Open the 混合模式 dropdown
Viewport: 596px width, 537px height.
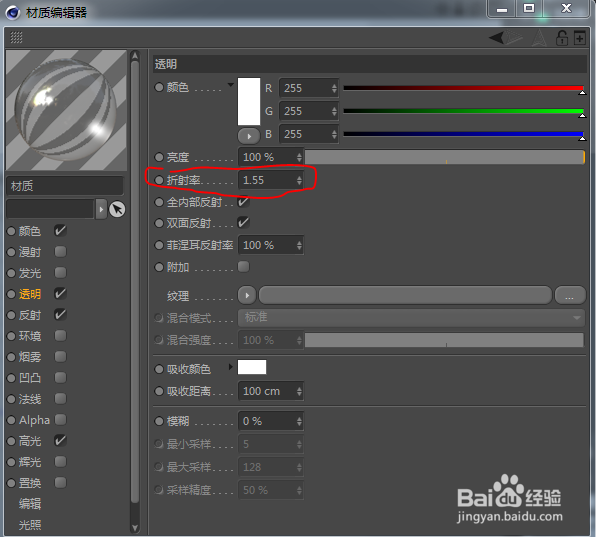(412, 317)
